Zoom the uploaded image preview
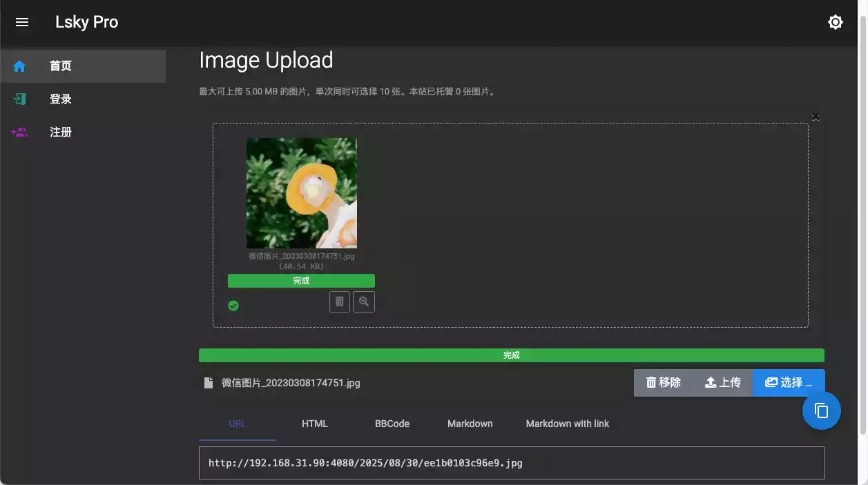The height and width of the screenshot is (485, 868). tap(364, 301)
